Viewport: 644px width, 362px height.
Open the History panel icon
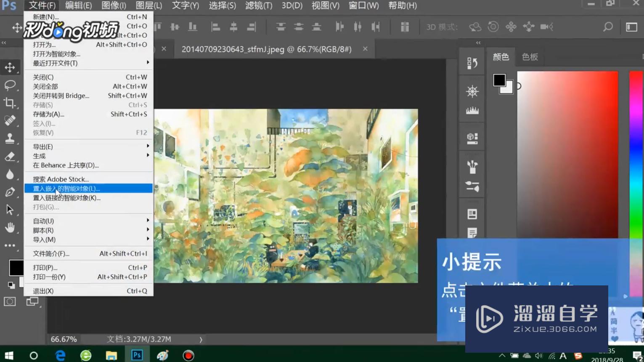click(472, 63)
